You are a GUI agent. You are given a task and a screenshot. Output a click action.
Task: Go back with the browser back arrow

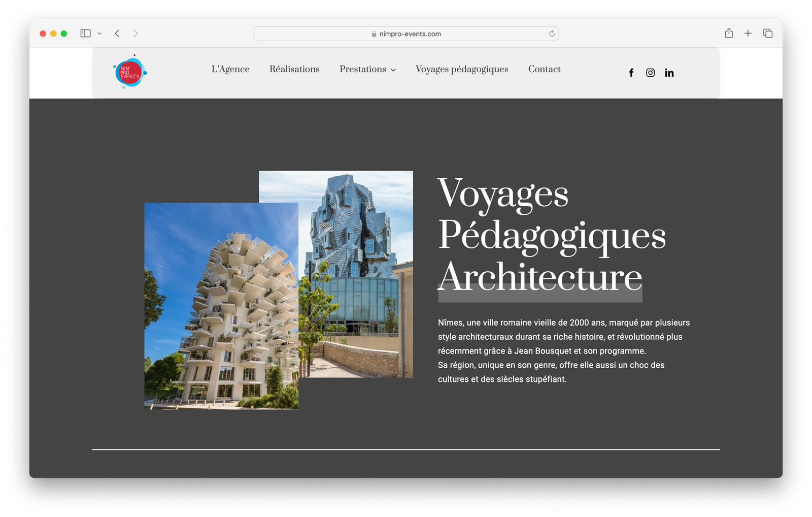coord(117,34)
